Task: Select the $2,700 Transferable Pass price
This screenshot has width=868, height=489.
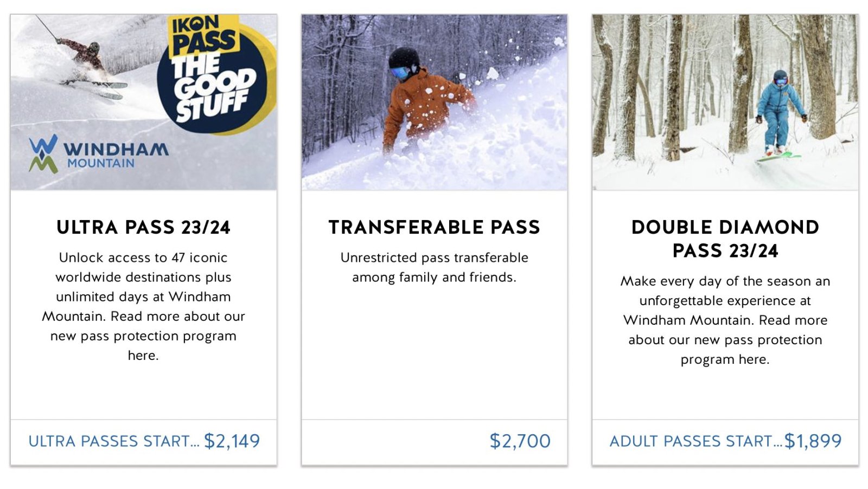Action: tap(520, 441)
